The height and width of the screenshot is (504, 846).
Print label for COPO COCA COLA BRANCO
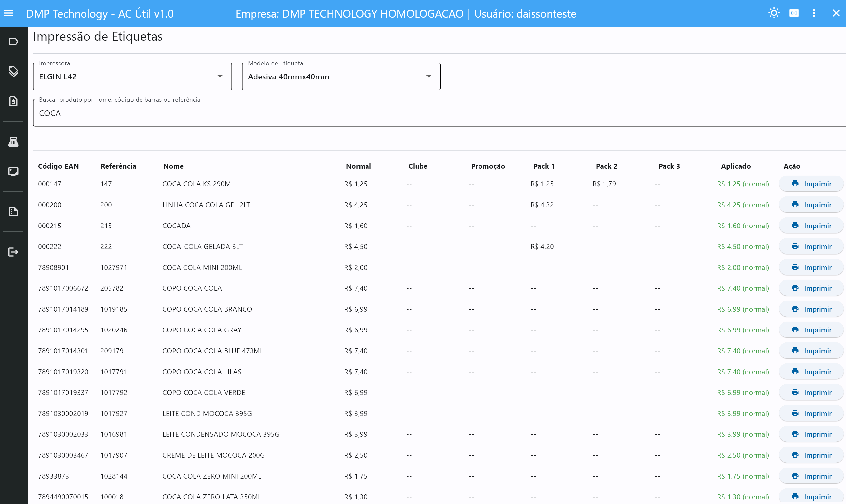[811, 309]
